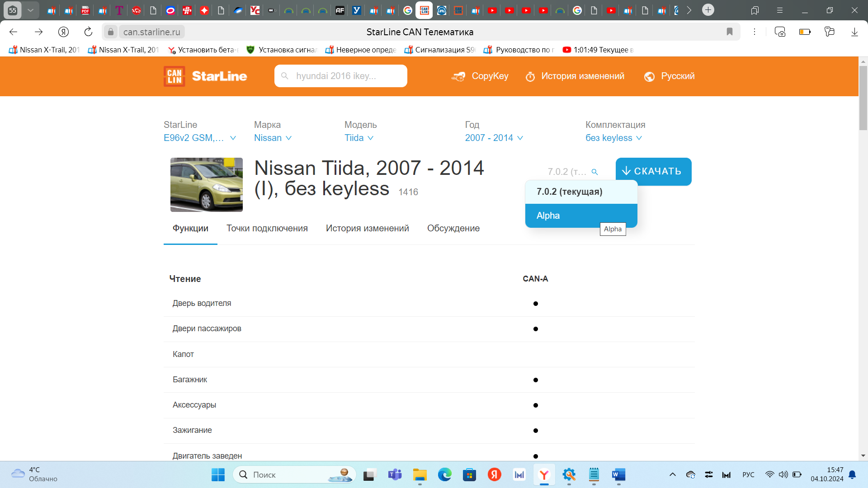Open red Yandex Я app in taskbar
This screenshot has width=868, height=488.
(495, 474)
